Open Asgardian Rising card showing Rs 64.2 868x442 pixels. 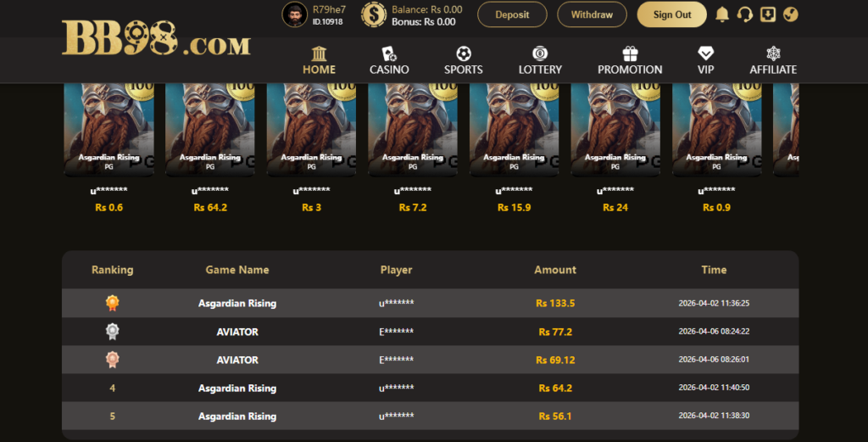coord(210,131)
